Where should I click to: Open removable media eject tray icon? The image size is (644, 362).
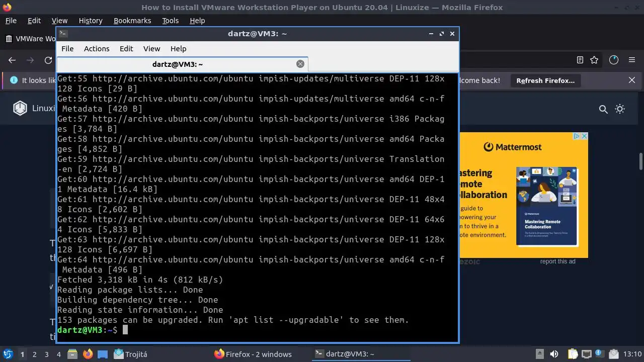tap(539, 354)
